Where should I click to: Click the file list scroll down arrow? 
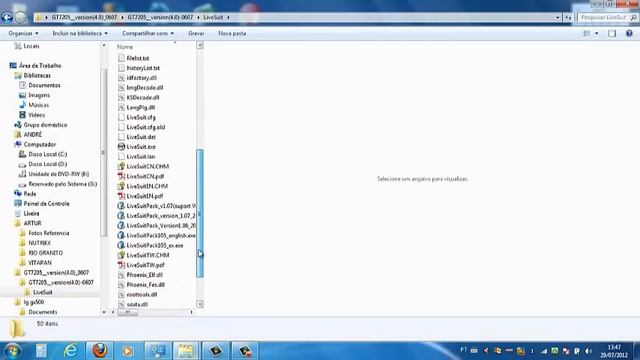[200, 304]
